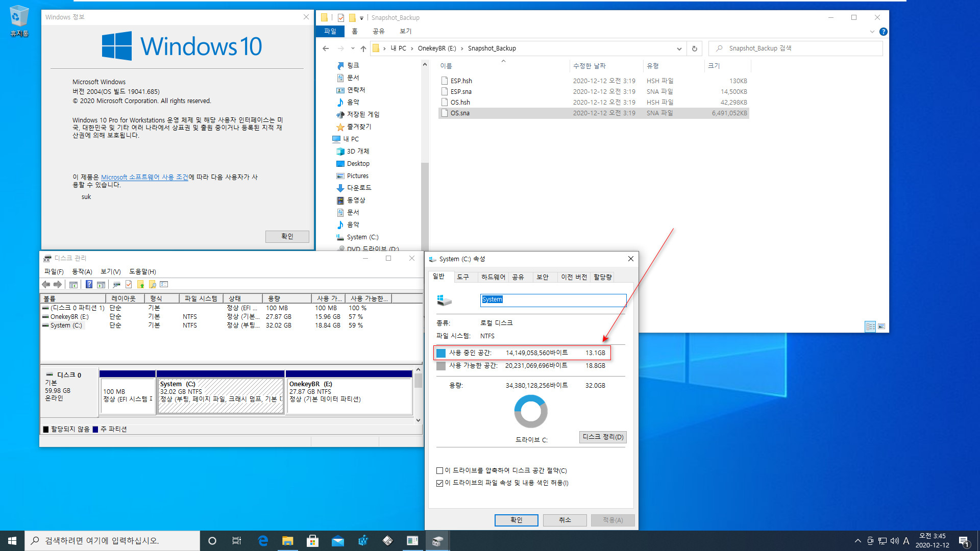Open the 보기 ribbon tab in Explorer
This screenshot has width=980, height=551.
(405, 31)
